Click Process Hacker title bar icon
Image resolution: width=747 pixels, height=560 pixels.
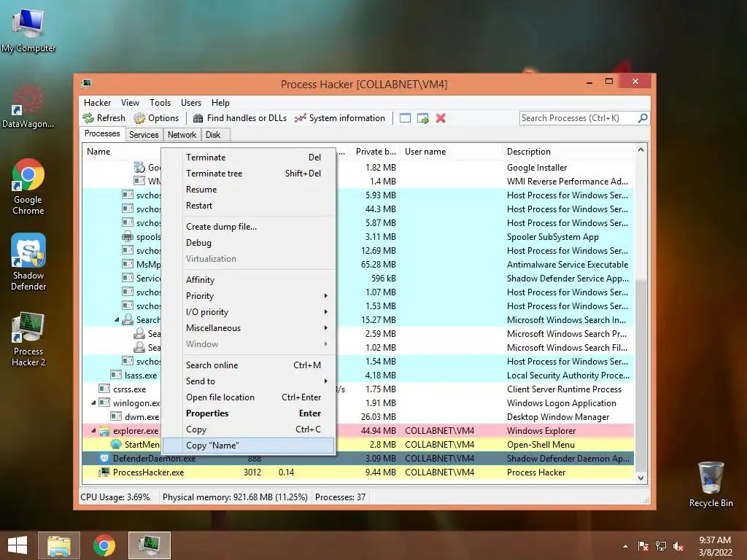pyautogui.click(x=86, y=84)
